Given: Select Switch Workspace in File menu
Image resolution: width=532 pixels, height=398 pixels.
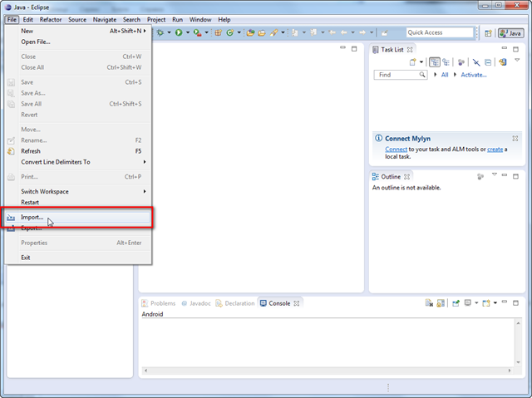Looking at the screenshot, I should tap(78, 192).
